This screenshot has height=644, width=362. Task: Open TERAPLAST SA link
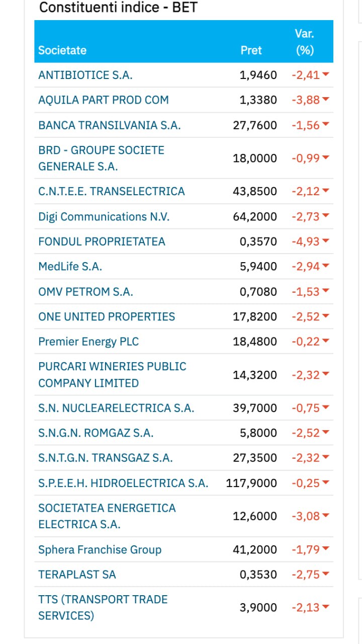coord(77,575)
